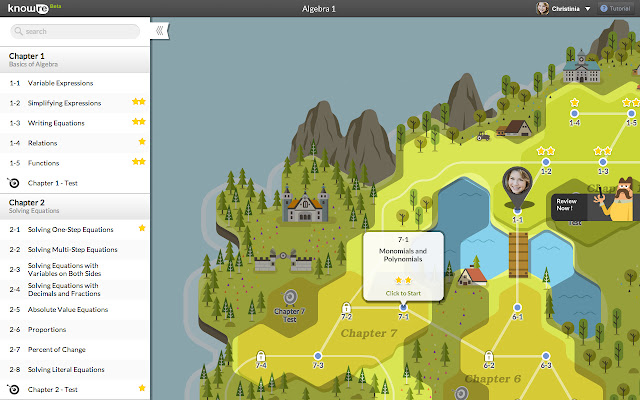Image resolution: width=640 pixels, height=400 pixels.
Task: Select locked map node 7-2
Action: click(346, 307)
